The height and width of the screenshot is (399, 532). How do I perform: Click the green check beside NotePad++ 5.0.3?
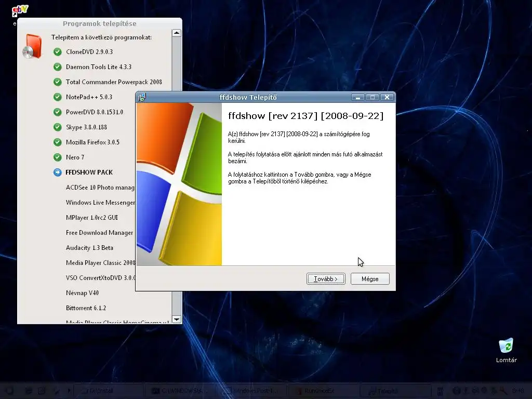(x=58, y=97)
